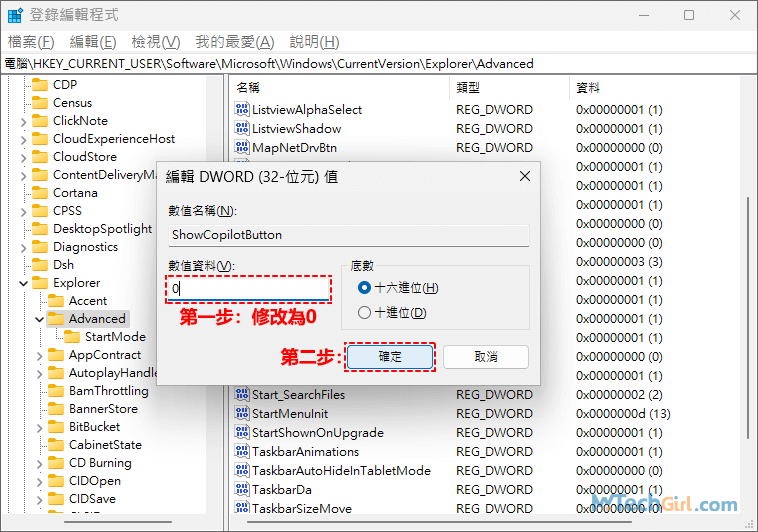The width and height of the screenshot is (758, 532).
Task: Click the ListviewAlphaSelect DWORD value icon
Action: click(242, 109)
